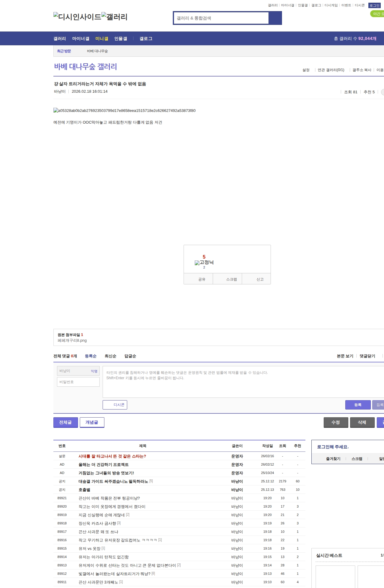Viewport: 384px width, 588px height.
Task: Open ad post 올해는 더 건강하기 프로젝트
Action: 103,465
